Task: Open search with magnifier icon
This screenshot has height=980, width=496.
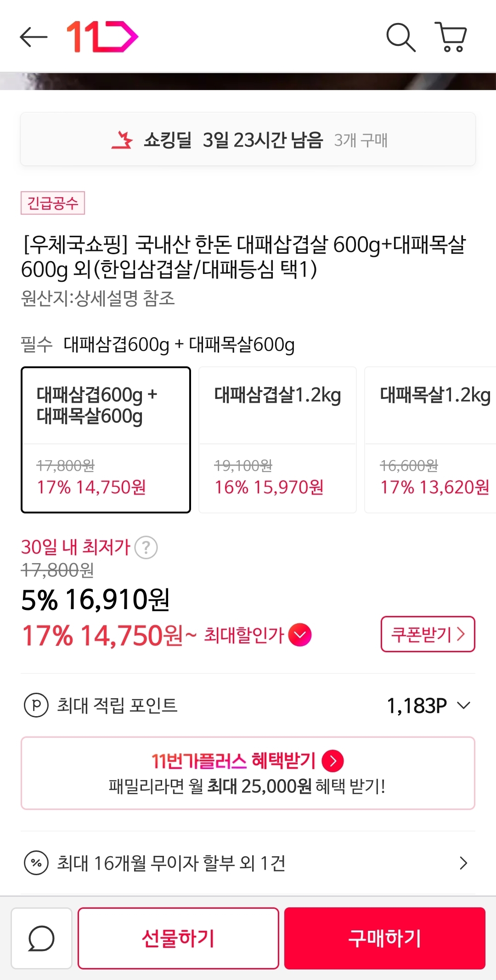Action: [x=400, y=37]
